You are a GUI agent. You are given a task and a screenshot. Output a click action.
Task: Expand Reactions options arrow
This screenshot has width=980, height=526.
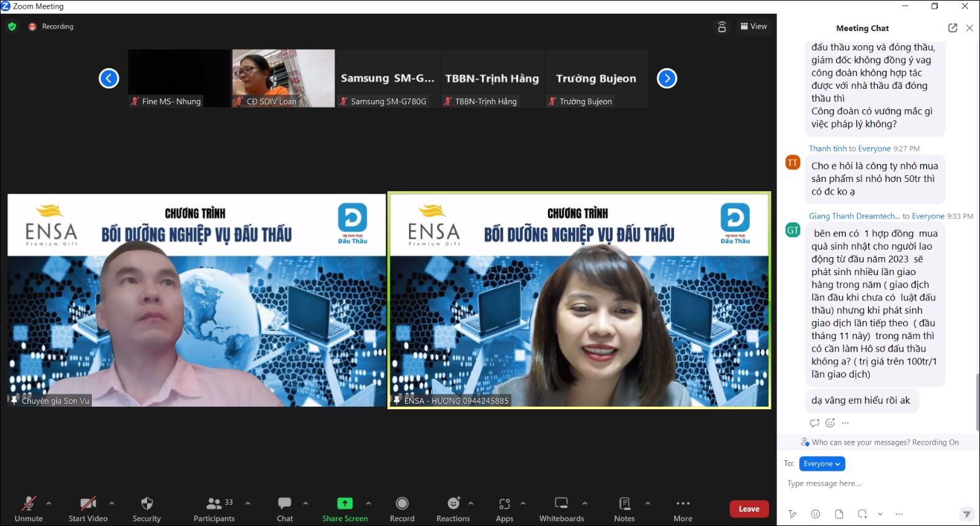coord(471,503)
